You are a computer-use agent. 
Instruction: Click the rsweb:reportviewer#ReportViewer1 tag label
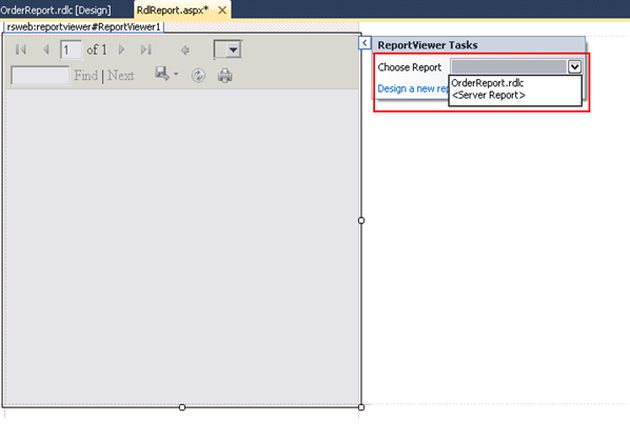(x=84, y=27)
